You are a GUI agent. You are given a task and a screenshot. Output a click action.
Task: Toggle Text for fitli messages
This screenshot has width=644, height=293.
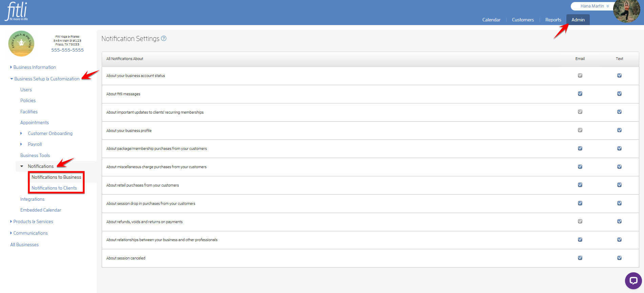tap(619, 94)
